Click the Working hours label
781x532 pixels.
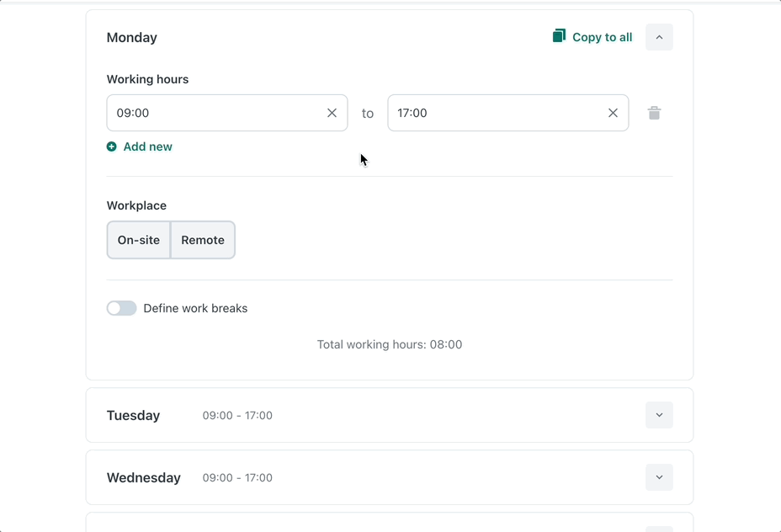(147, 79)
